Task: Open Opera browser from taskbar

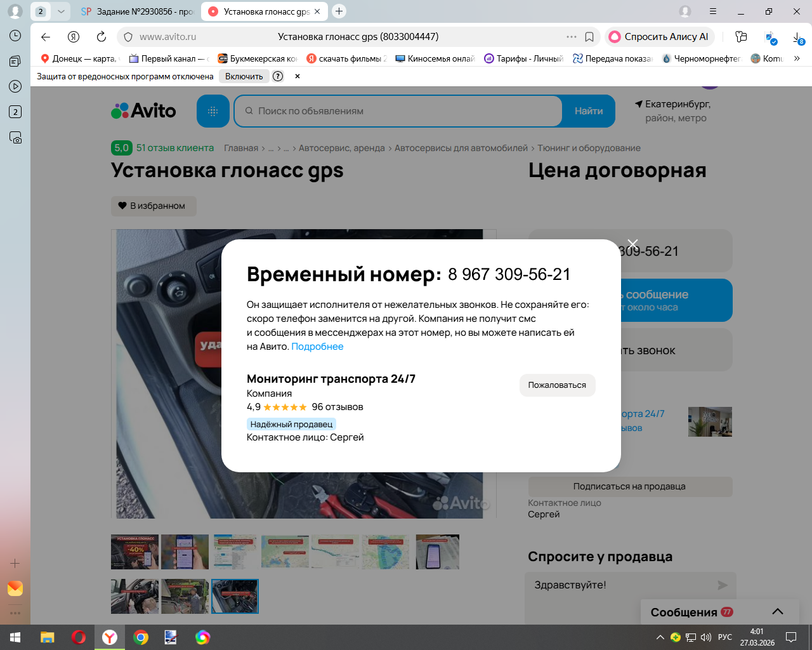Action: click(x=79, y=637)
